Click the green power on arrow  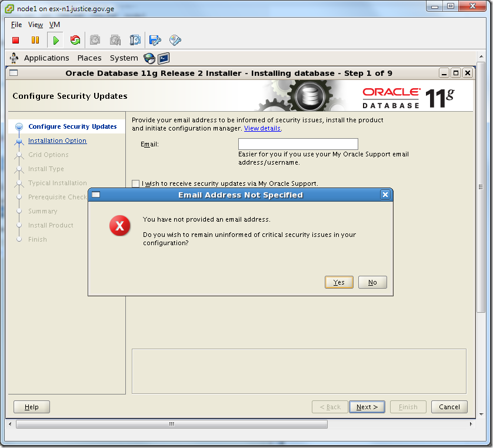[x=55, y=40]
